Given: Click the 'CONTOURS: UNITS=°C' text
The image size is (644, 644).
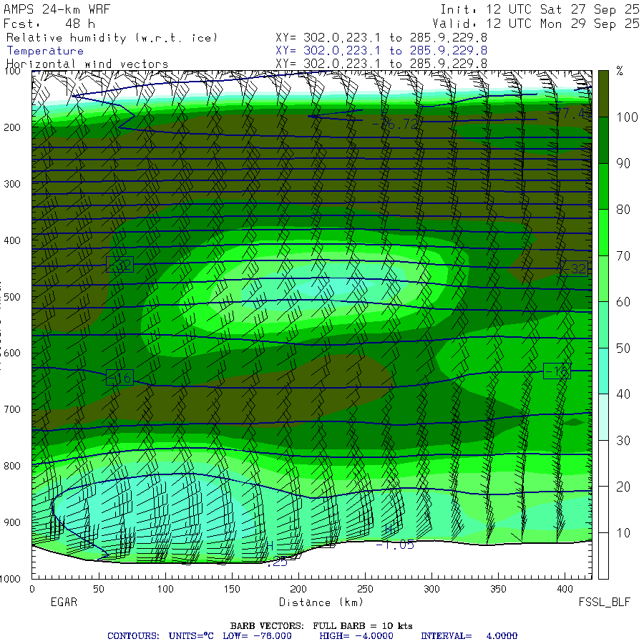Looking at the screenshot, I should tap(160, 636).
